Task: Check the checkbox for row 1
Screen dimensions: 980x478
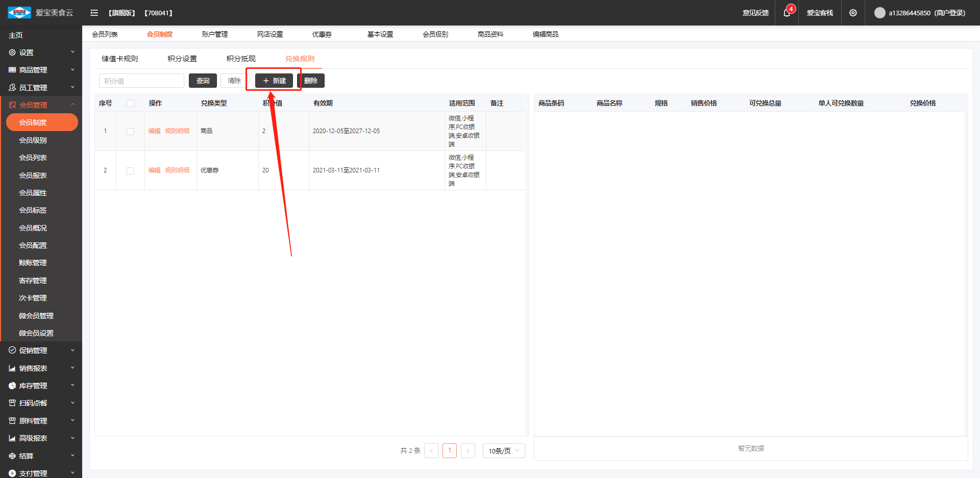Action: [x=130, y=132]
